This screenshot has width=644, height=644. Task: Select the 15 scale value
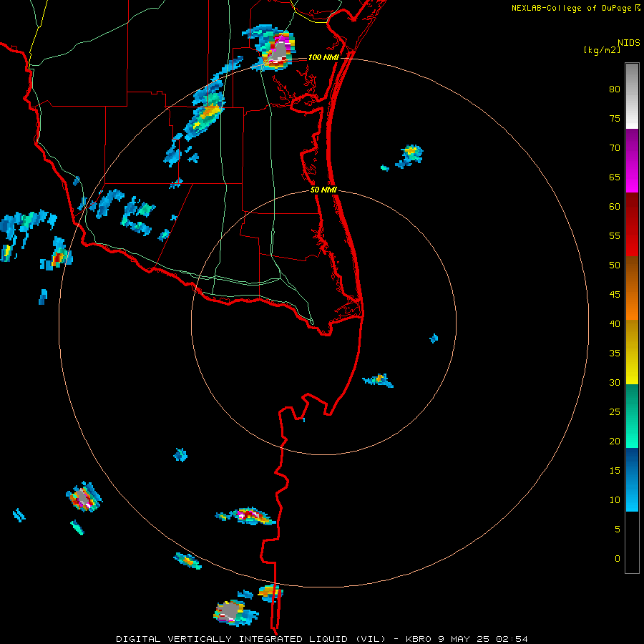[615, 471]
